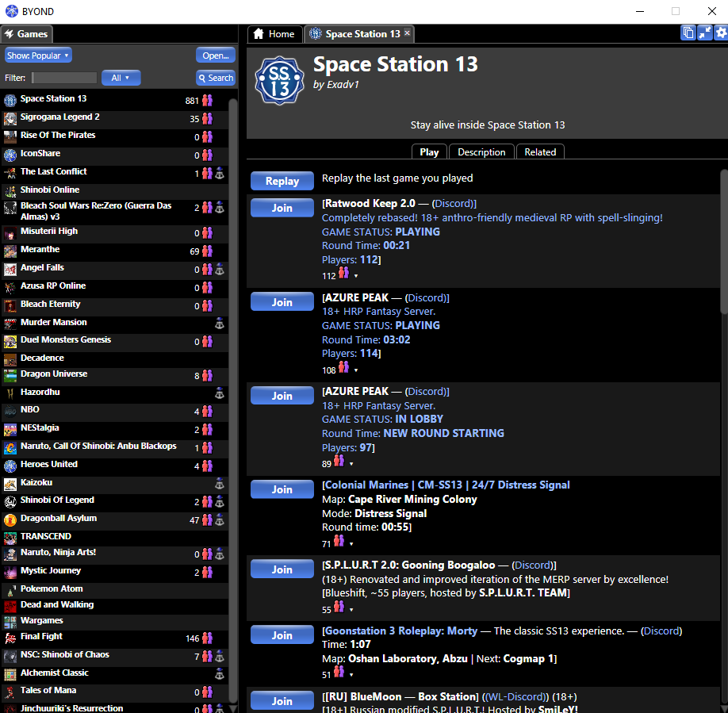
Task: Click the players icon next to Final Fight's 146
Action: click(208, 638)
